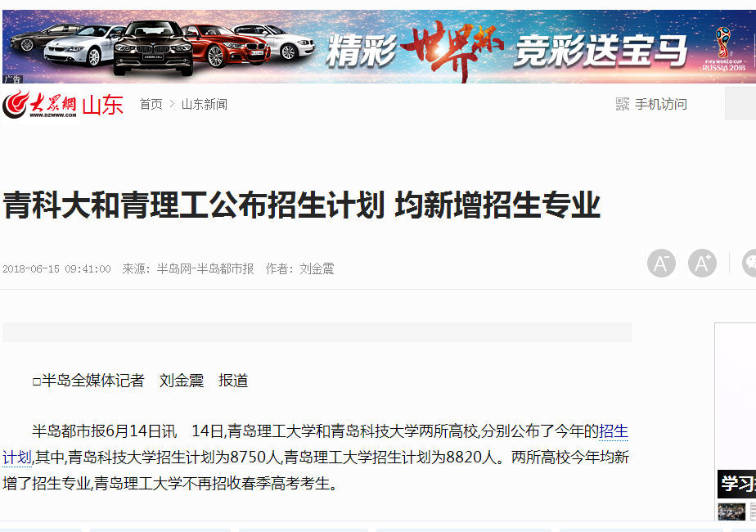This screenshot has height=532, width=756.
Task: Click the FIFA World Cup Russia 2018 emblem
Action: pyautogui.click(x=723, y=49)
